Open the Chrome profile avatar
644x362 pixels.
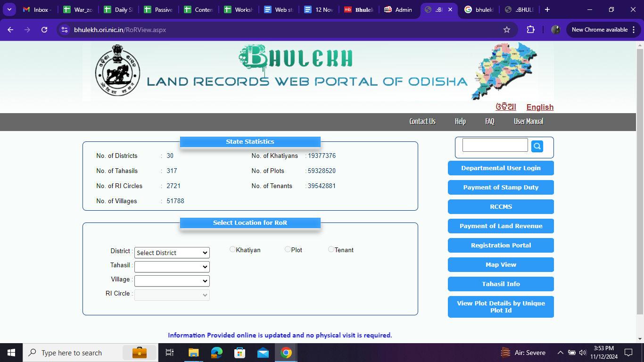[x=556, y=30]
